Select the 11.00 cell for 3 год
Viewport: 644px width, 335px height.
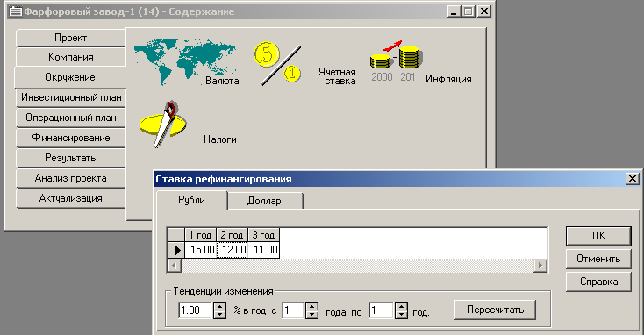(x=264, y=250)
